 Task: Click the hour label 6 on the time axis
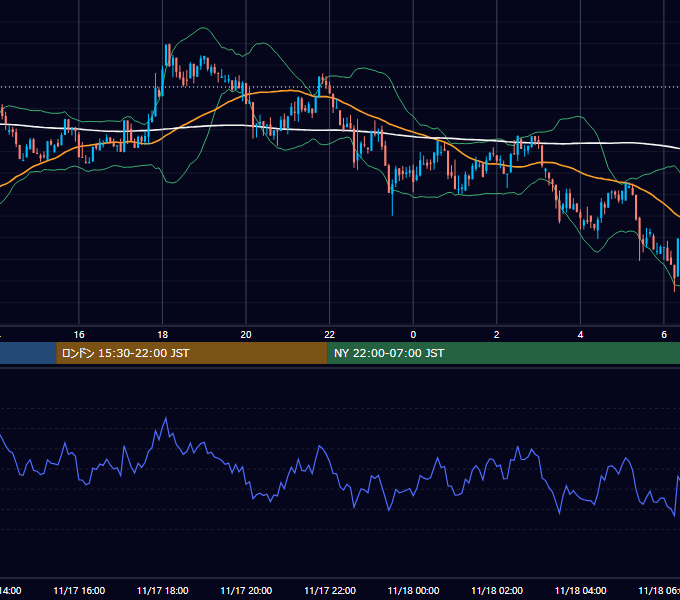(x=664, y=335)
